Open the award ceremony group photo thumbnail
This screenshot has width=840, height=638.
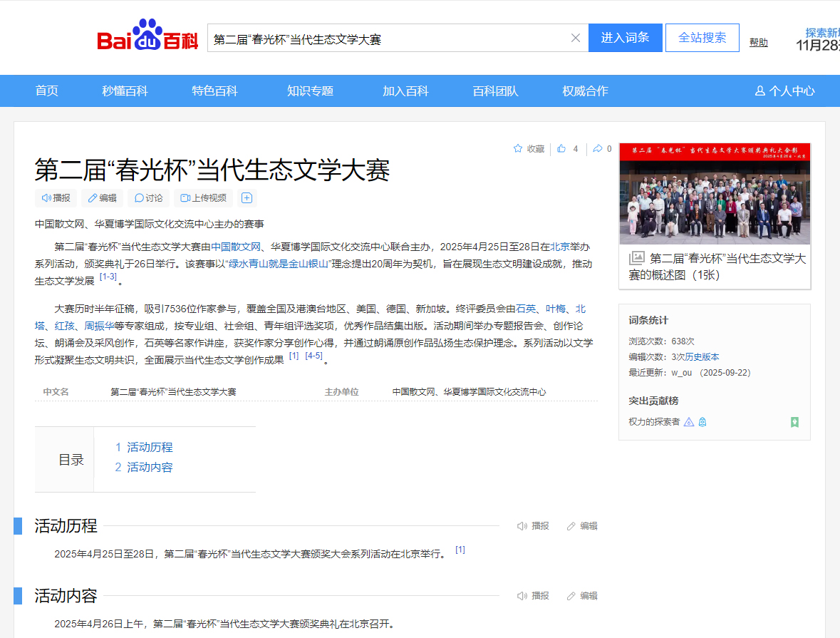(x=715, y=194)
